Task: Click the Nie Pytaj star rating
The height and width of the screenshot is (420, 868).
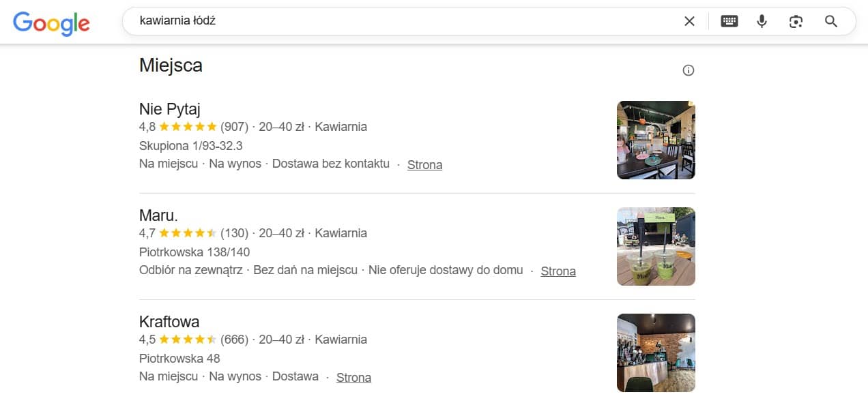Action: (x=188, y=127)
